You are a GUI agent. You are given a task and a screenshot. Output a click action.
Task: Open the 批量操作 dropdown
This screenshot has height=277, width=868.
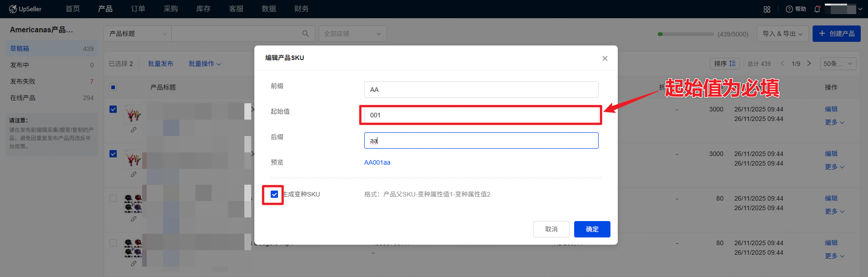204,64
